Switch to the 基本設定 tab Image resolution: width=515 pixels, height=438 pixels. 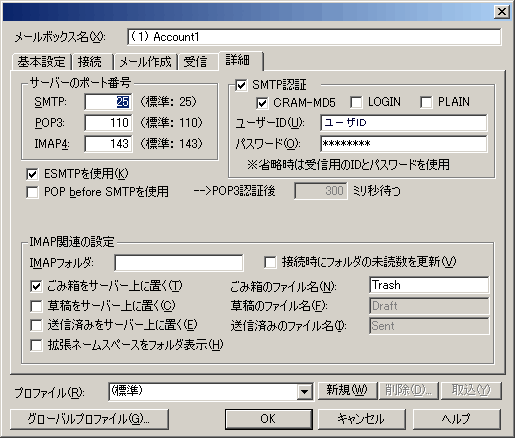42,62
